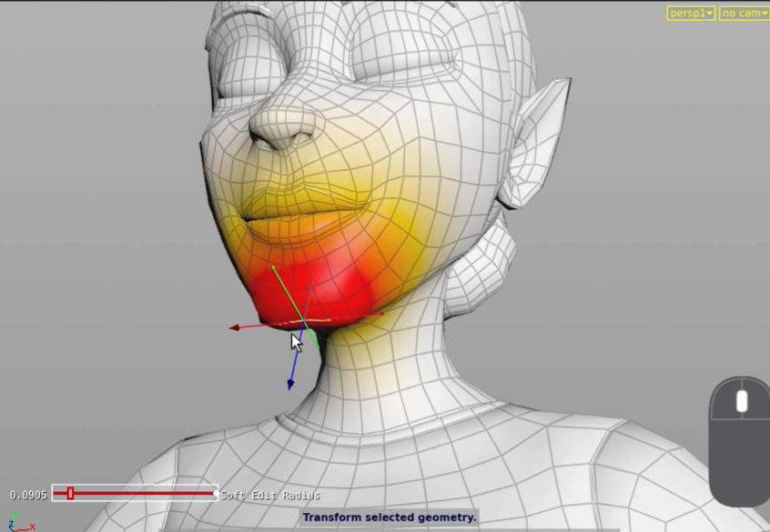
Task: Click the 0.0905 radius value field
Action: coord(28,495)
